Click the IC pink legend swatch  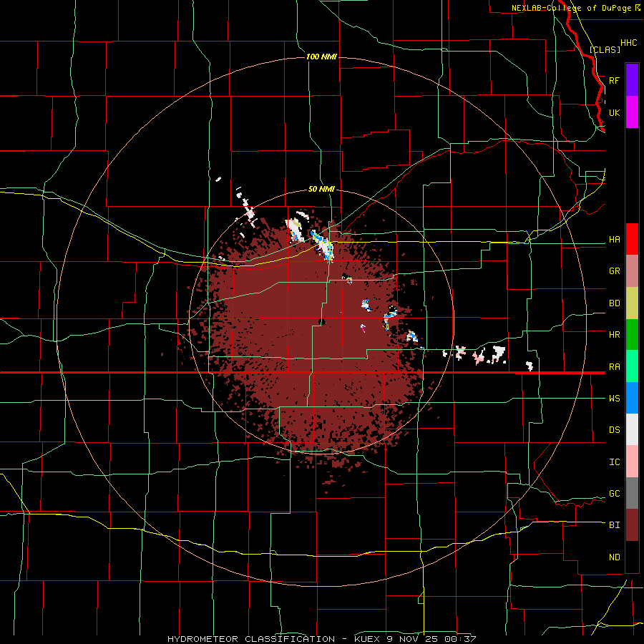point(632,462)
